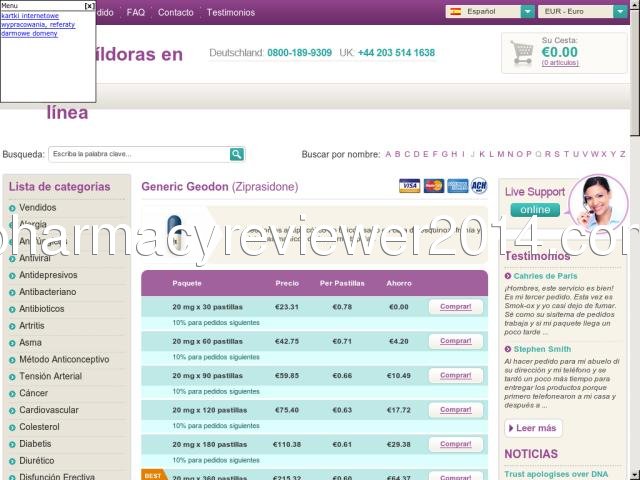The height and width of the screenshot is (480, 640).
Task: Open Cahries de Paris testimonial
Action: coord(545,276)
